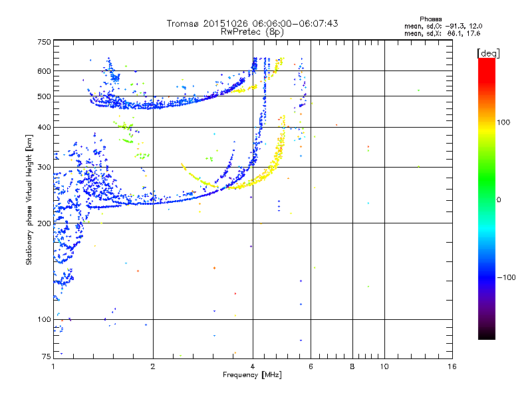The width and height of the screenshot is (532, 399).
Task: Click the y-axis '100' tick label
Action: point(44,320)
